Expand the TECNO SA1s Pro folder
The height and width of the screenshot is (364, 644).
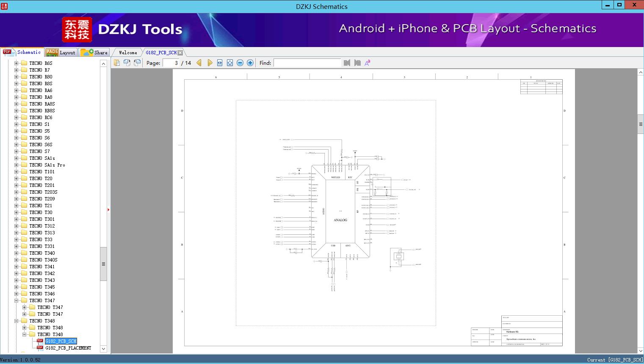click(x=17, y=165)
